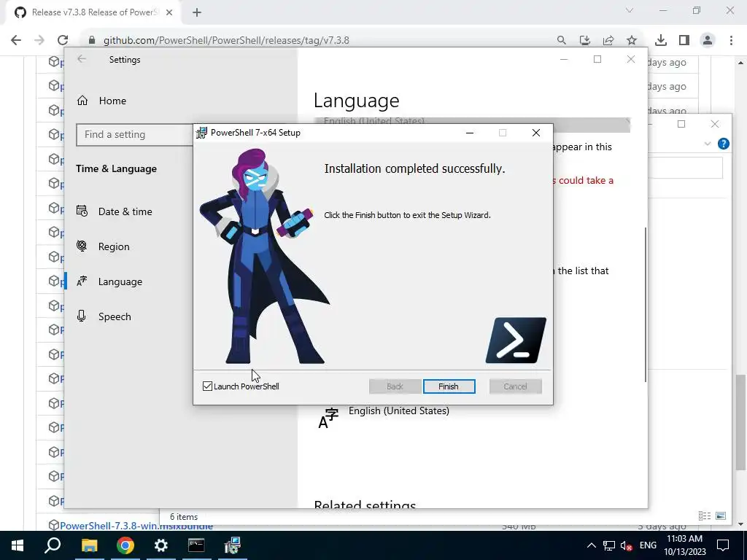Open a new Chrome tab
Viewport: 747px width, 560px height.
tap(197, 12)
